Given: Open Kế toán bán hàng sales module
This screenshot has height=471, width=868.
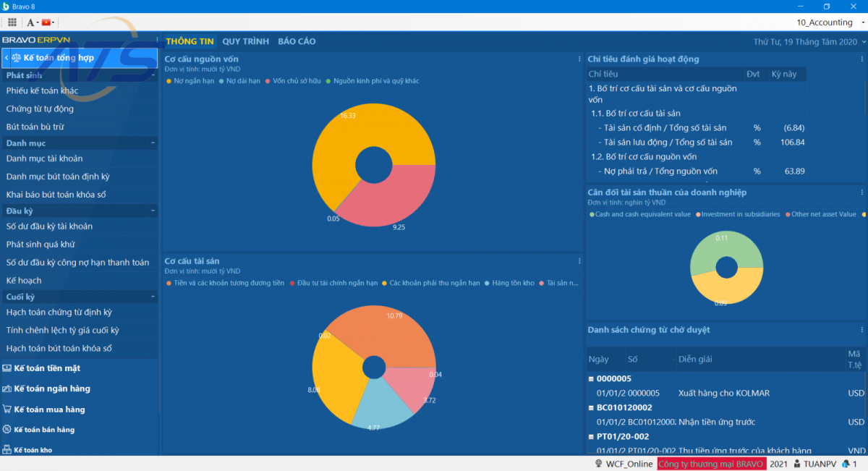Looking at the screenshot, I should 43,430.
